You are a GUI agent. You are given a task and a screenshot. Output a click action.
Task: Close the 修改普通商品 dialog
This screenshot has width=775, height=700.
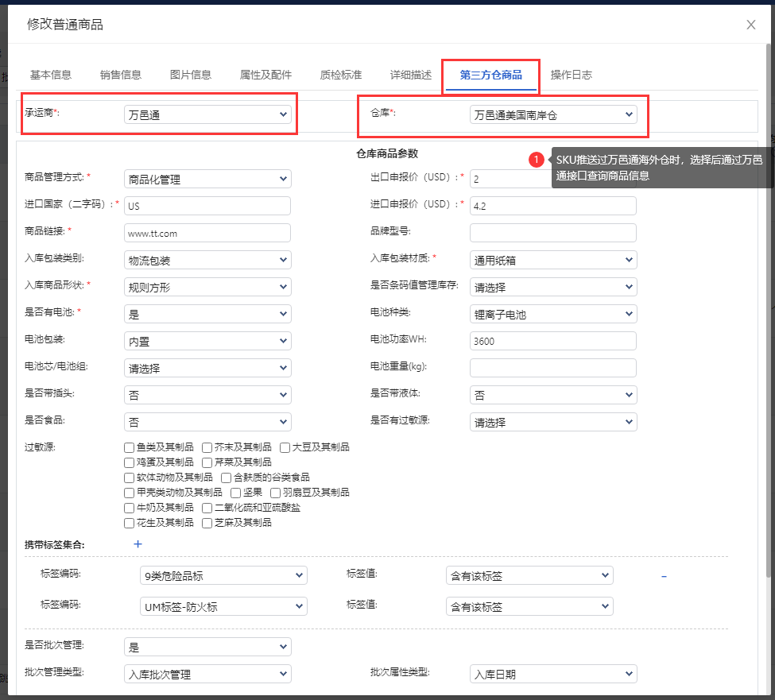pos(750,25)
